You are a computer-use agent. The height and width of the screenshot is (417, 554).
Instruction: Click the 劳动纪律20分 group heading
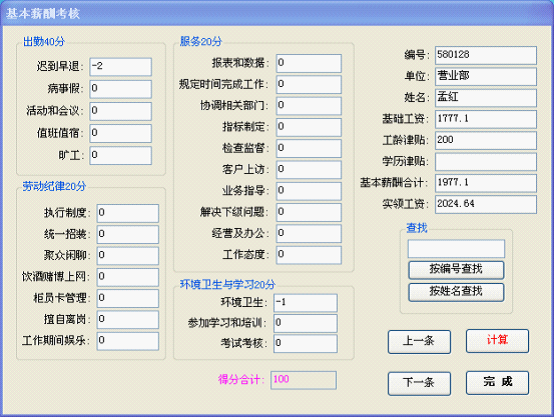tap(54, 186)
